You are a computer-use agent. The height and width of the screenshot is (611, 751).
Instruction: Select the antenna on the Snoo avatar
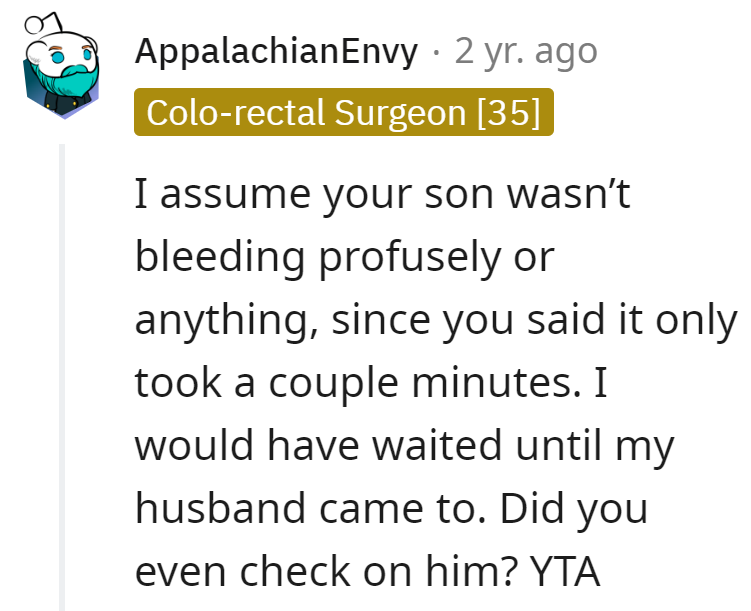[x=43, y=23]
